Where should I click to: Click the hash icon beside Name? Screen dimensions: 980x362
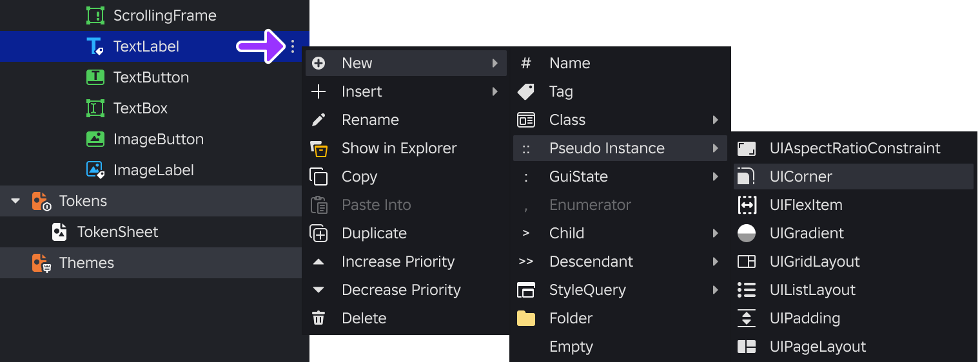(526, 63)
